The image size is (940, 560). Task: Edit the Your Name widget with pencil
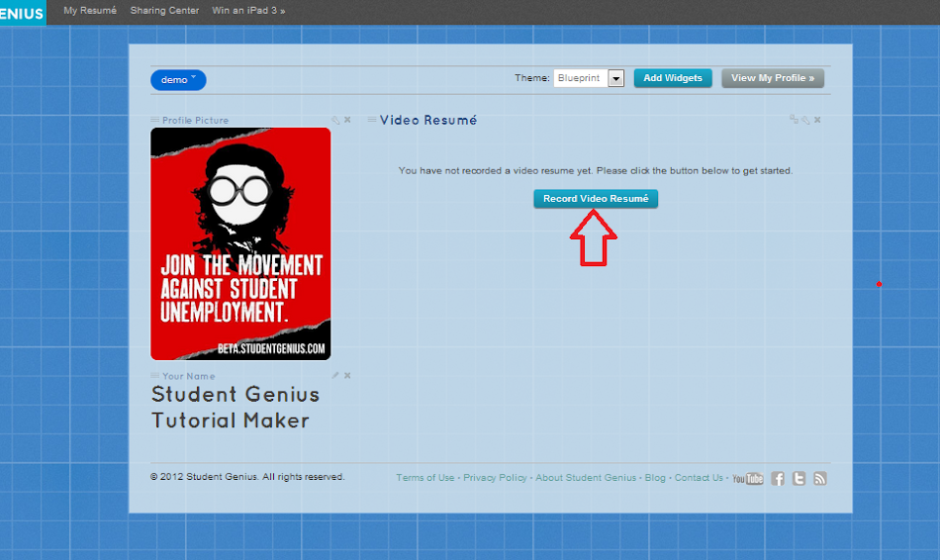tap(335, 375)
